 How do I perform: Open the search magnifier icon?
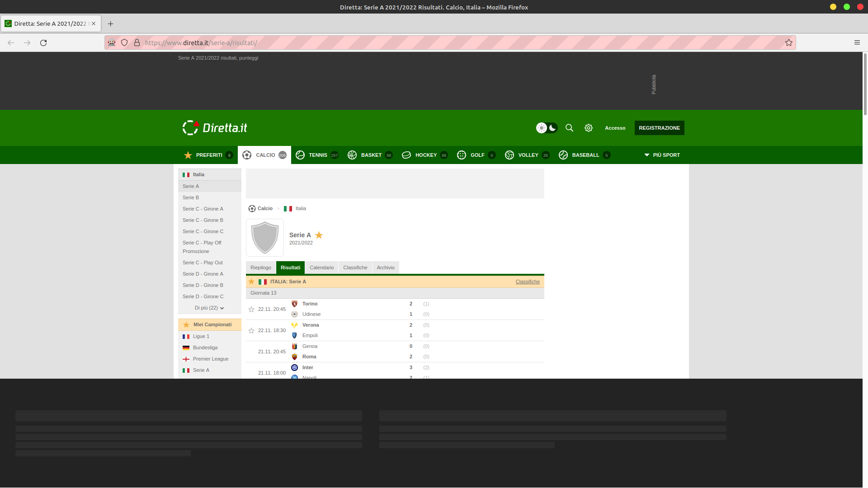[x=569, y=128]
